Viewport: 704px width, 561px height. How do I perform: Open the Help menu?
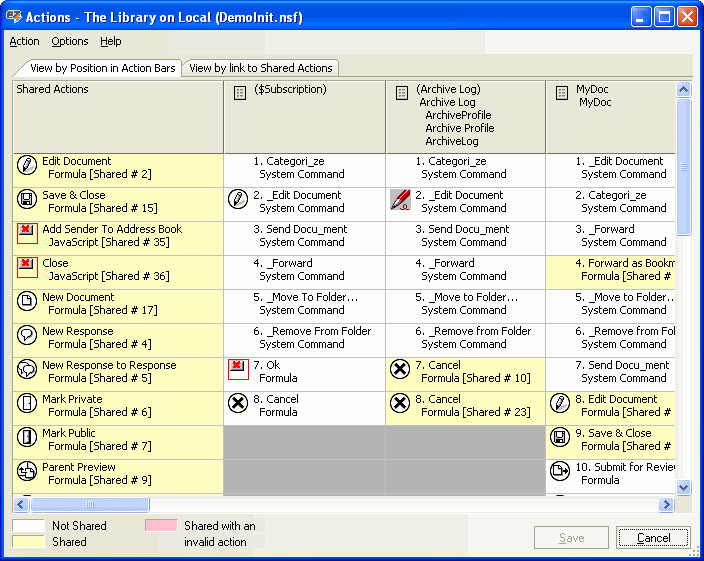[111, 41]
